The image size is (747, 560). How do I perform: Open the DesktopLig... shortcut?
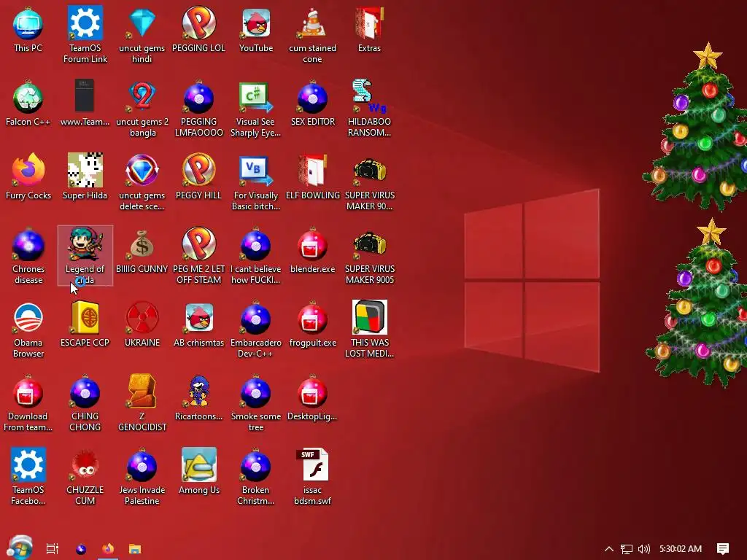click(312, 399)
